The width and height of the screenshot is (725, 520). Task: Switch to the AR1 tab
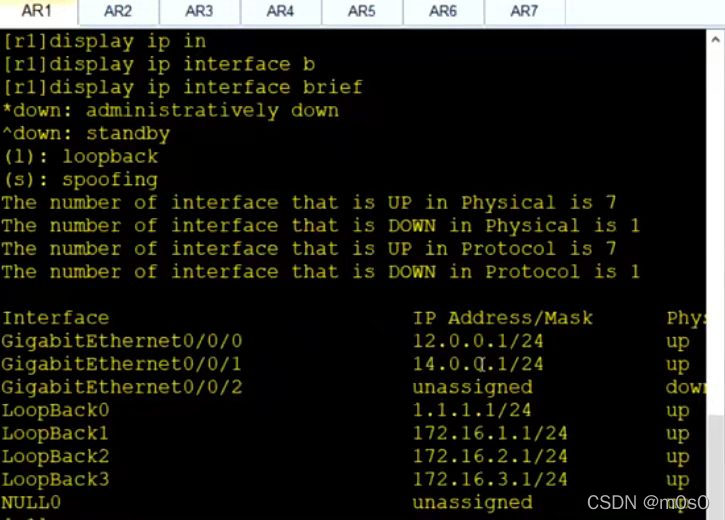point(38,12)
